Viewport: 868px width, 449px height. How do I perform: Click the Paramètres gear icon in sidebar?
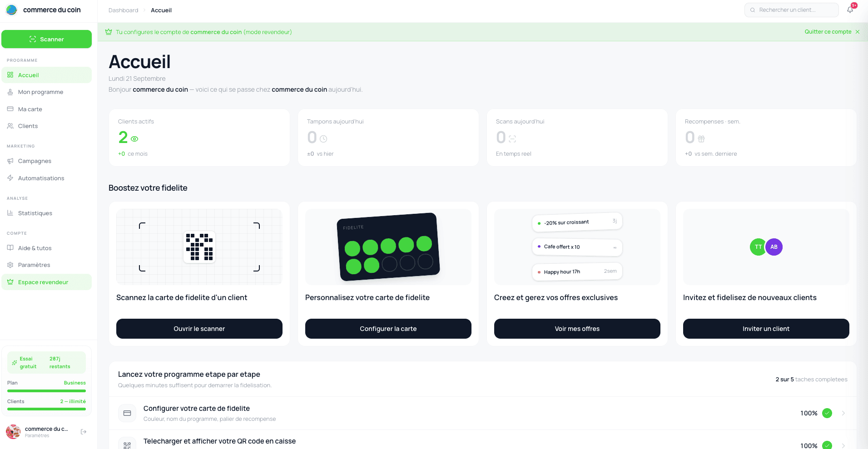(10, 265)
